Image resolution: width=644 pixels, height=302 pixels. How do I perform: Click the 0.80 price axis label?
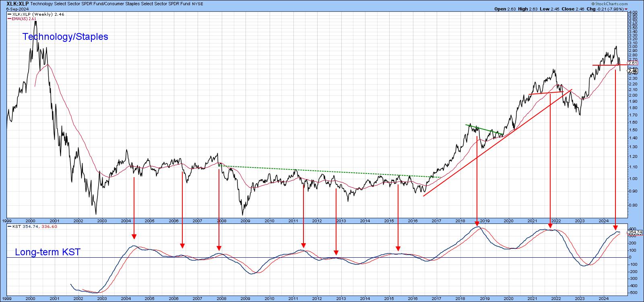(x=633, y=205)
